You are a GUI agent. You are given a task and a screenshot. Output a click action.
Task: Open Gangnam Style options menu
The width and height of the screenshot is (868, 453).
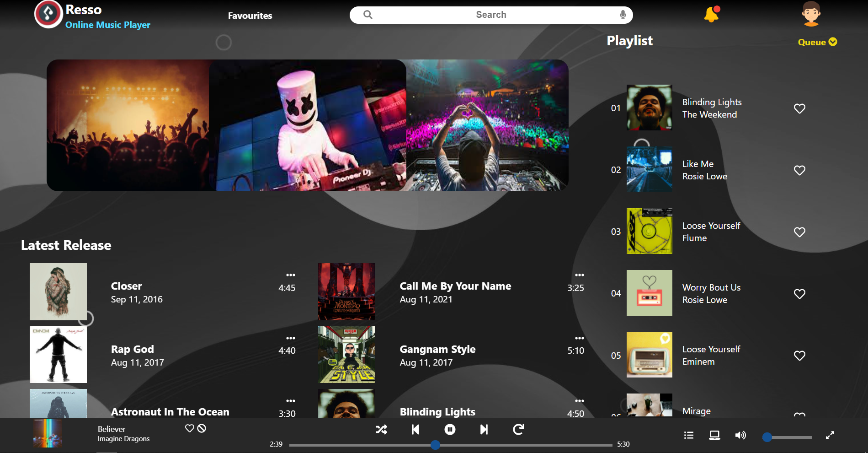click(579, 338)
